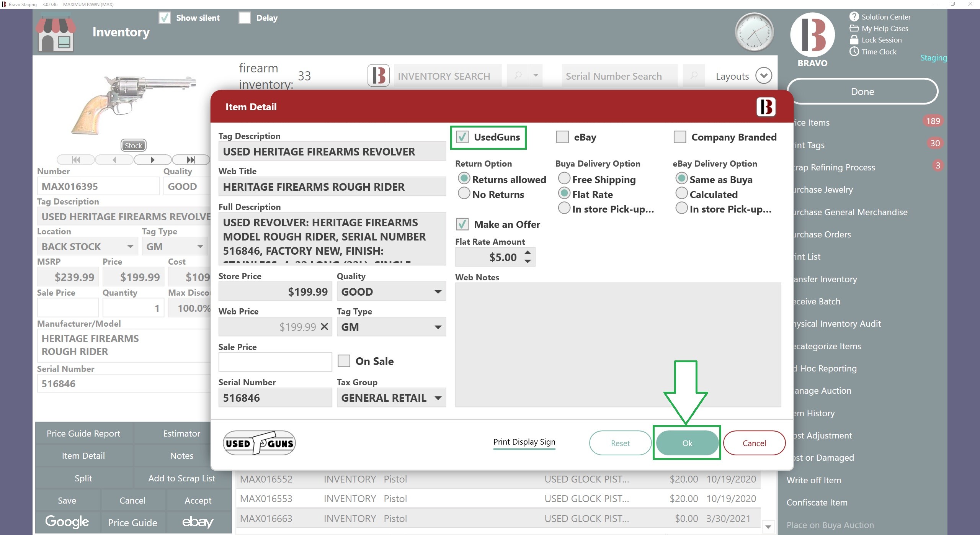Click the Web Title field
Screen dimensions: 980x535
click(x=332, y=187)
